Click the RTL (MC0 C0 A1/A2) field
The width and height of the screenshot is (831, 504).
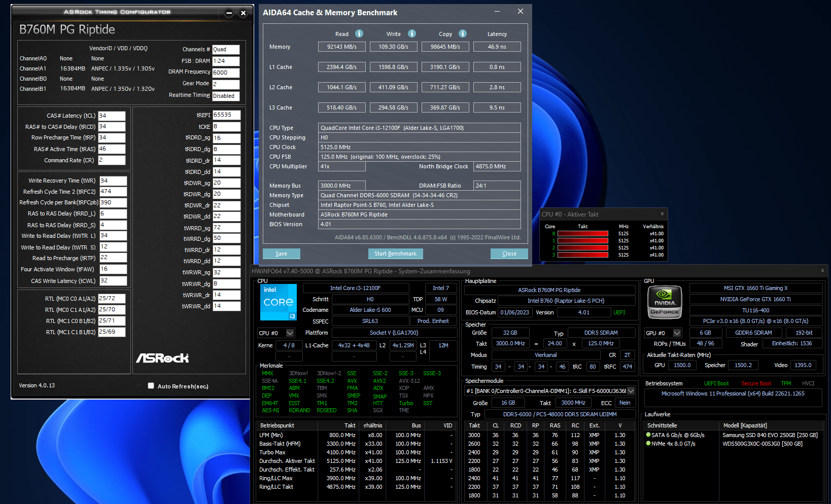[x=112, y=299]
